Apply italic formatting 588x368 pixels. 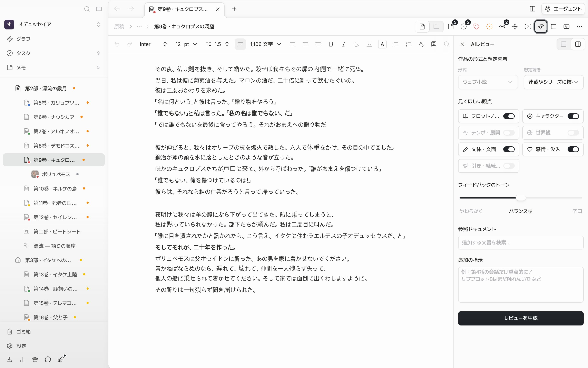pos(344,44)
